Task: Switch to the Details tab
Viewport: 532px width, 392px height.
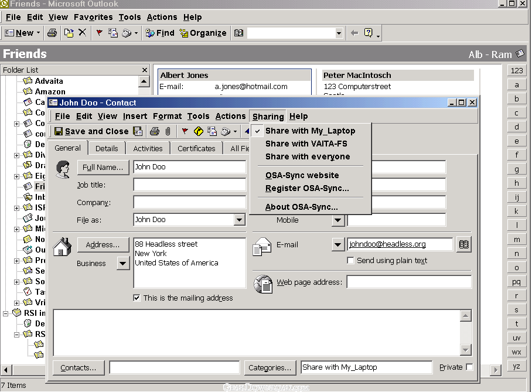Action: point(107,148)
